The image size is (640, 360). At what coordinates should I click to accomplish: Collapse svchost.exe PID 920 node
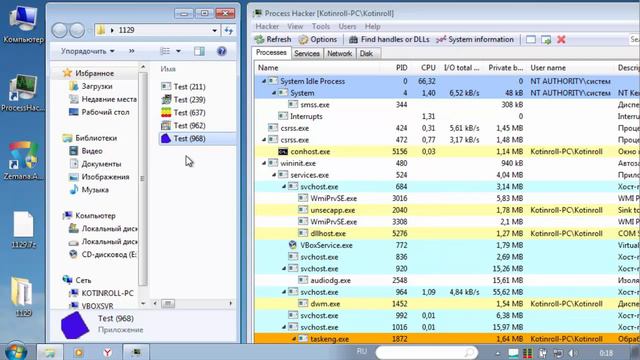284,269
